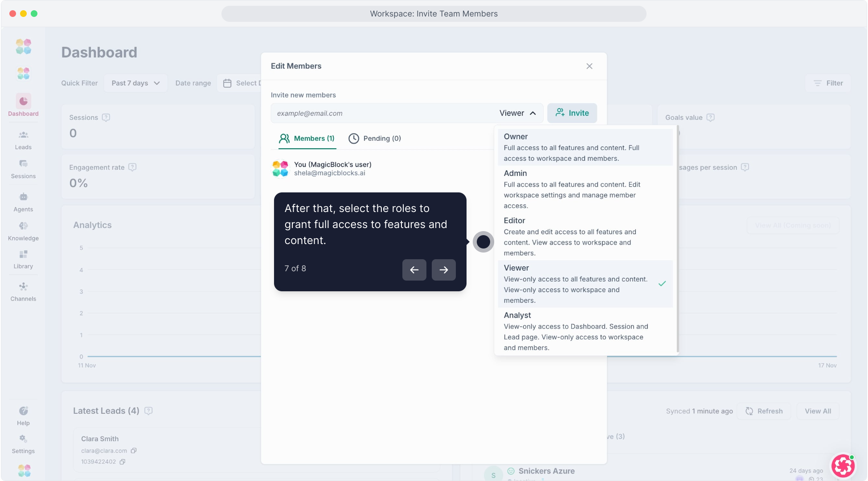
Task: Open the chat widget launcher icon
Action: coord(843,466)
